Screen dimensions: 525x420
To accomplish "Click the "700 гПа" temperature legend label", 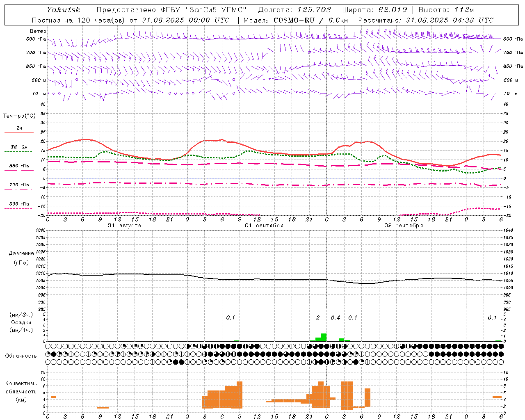I will (x=19, y=185).
